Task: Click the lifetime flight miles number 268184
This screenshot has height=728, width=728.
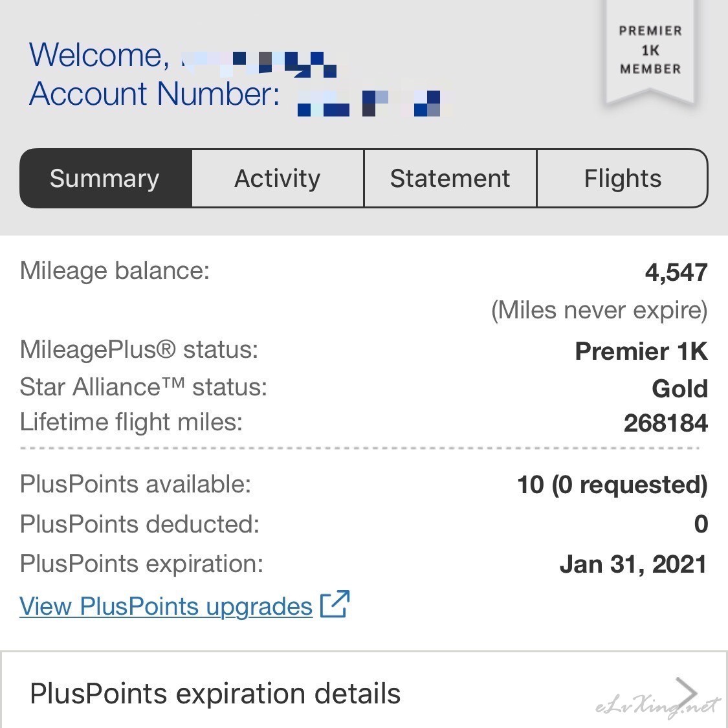Action: click(666, 423)
